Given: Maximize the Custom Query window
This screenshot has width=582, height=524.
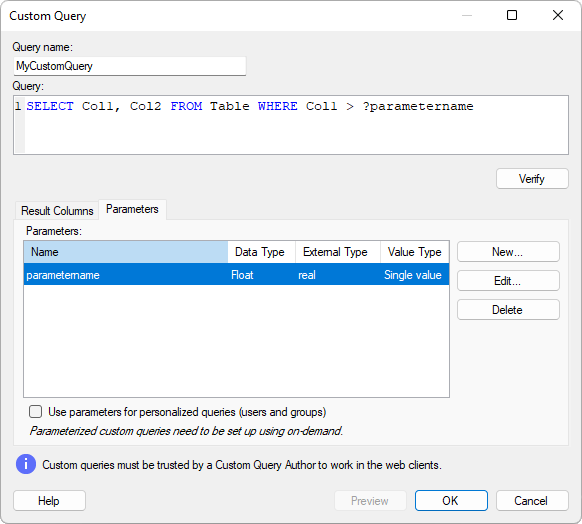Looking at the screenshot, I should (x=512, y=15).
